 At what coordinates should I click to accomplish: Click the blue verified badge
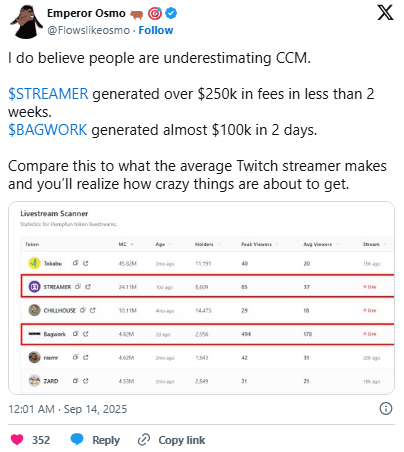point(171,13)
